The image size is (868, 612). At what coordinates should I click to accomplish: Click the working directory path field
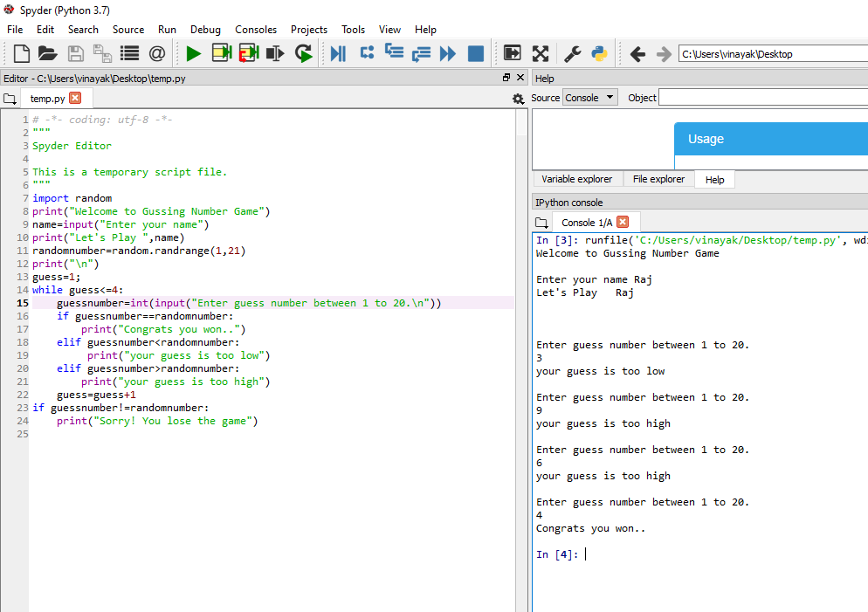click(774, 54)
